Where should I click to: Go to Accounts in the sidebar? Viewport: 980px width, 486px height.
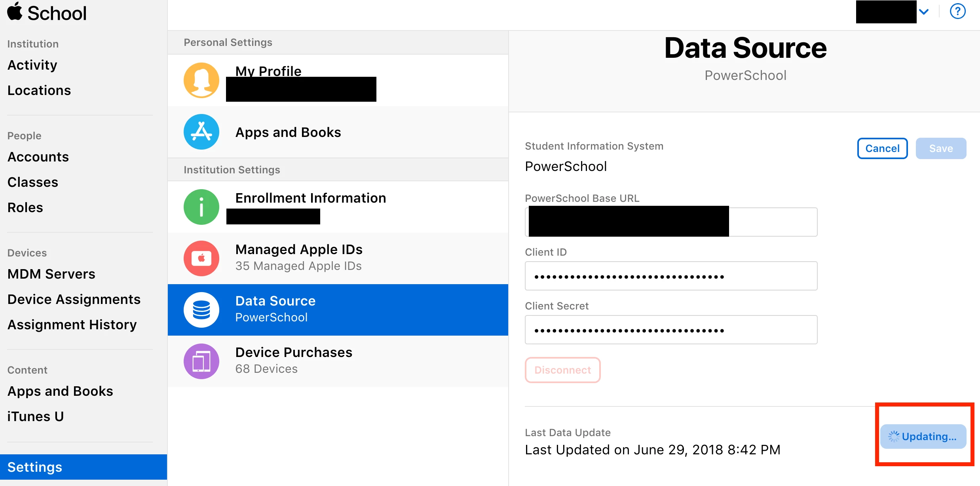(38, 157)
